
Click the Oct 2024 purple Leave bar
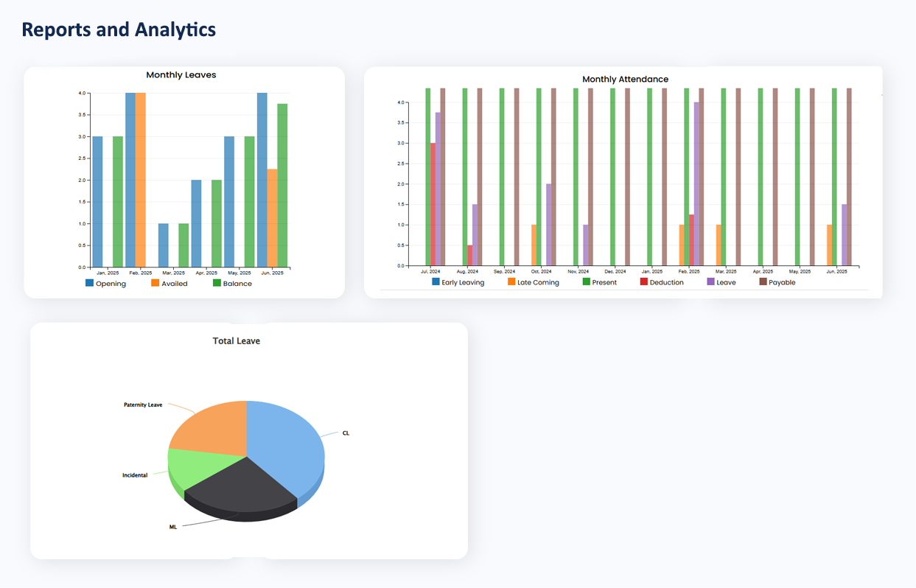[549, 225]
